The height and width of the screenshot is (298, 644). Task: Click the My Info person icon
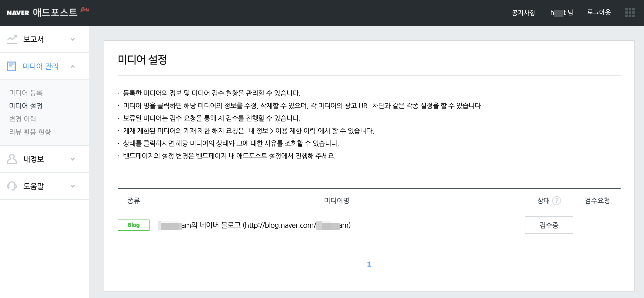(x=12, y=159)
